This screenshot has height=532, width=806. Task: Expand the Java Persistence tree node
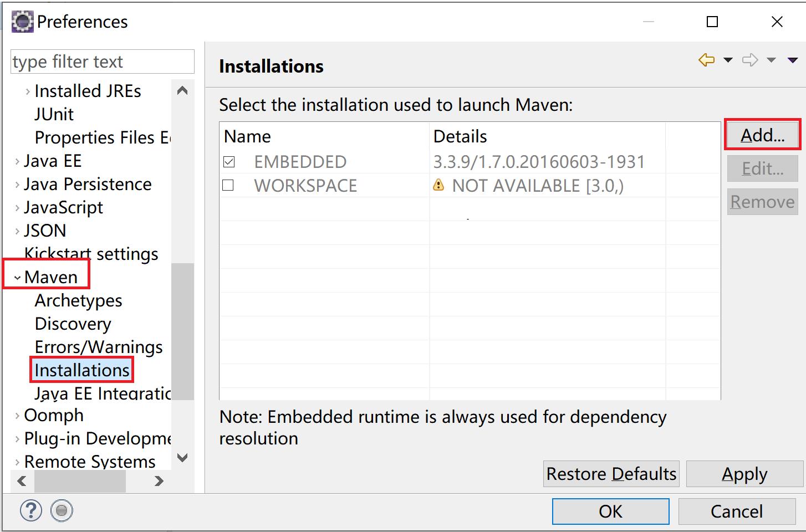click(17, 185)
